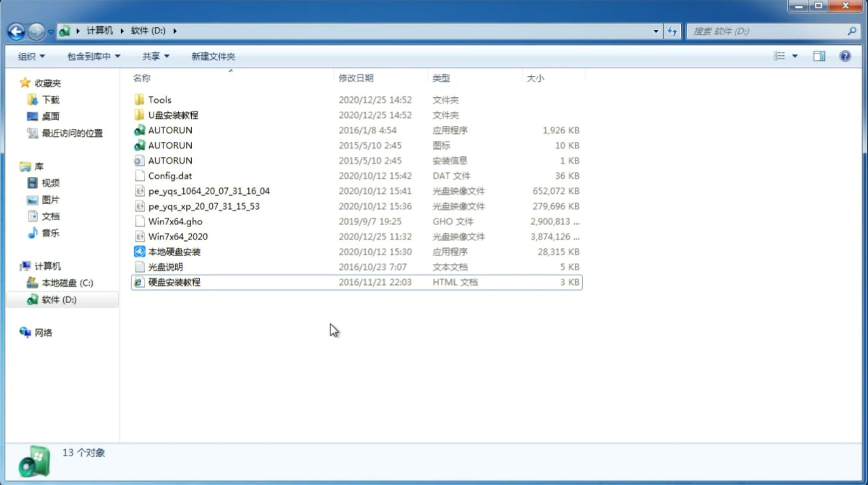This screenshot has height=485, width=868.
Task: Open pe_yqs_1064 disc image file
Action: (x=209, y=191)
